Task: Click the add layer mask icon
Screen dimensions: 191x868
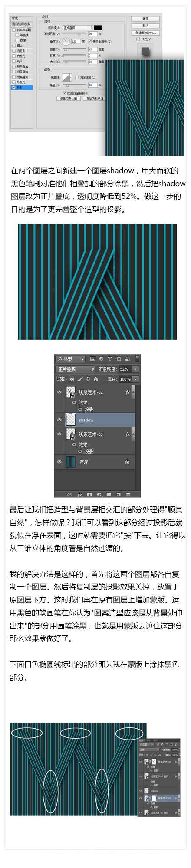Action: (x=89, y=494)
